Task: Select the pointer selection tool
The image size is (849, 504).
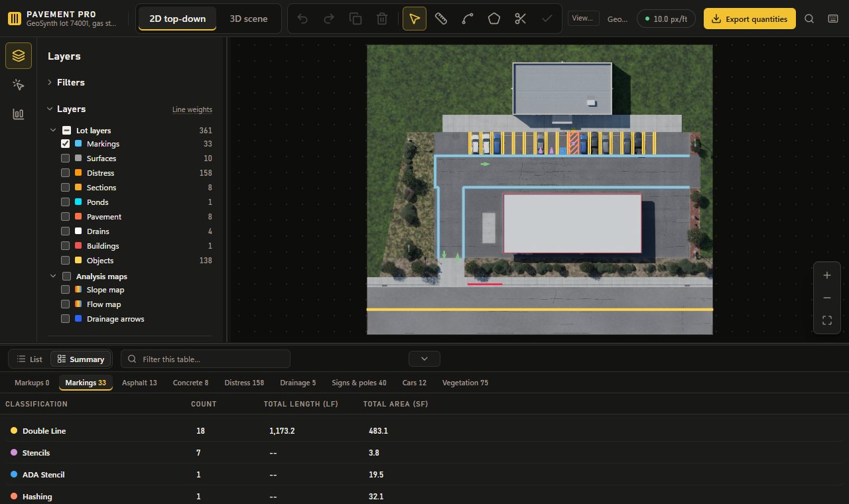Action: (x=415, y=19)
